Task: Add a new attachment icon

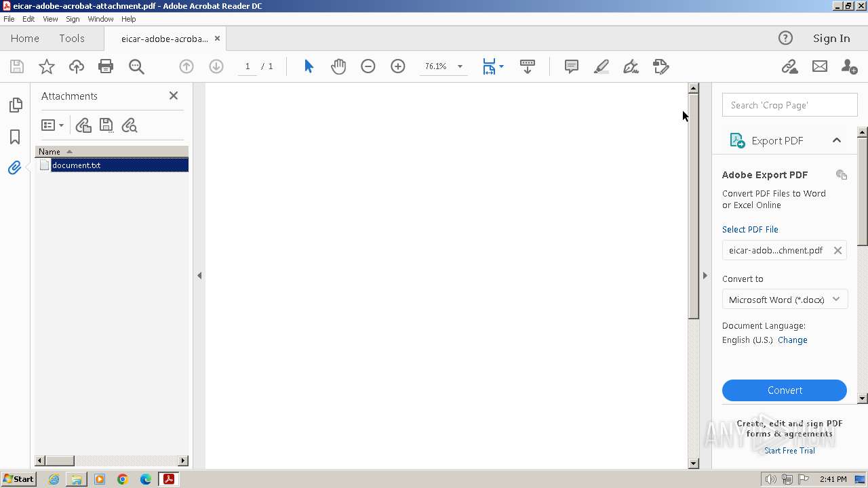Action: coord(83,125)
